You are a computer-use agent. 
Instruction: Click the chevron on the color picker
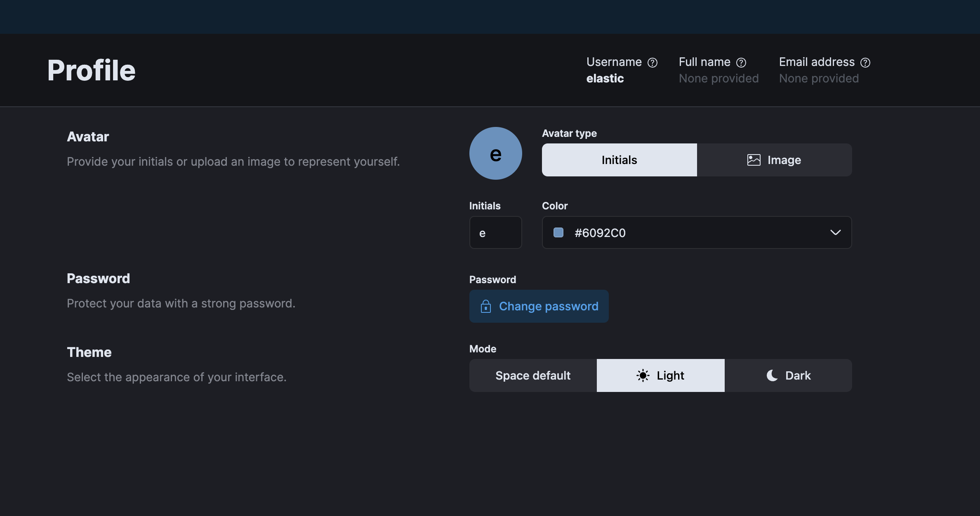[x=836, y=232]
